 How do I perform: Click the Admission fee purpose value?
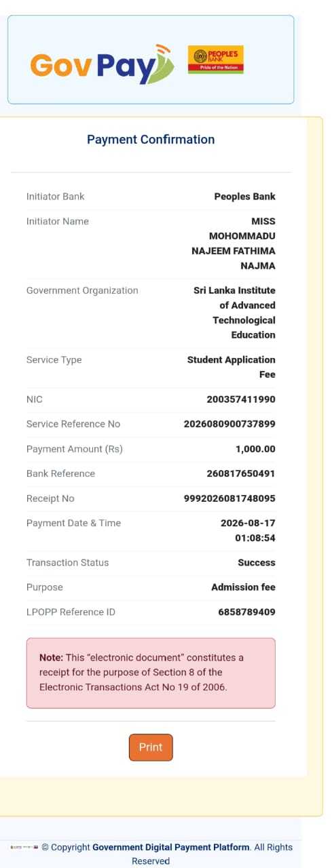point(243,587)
